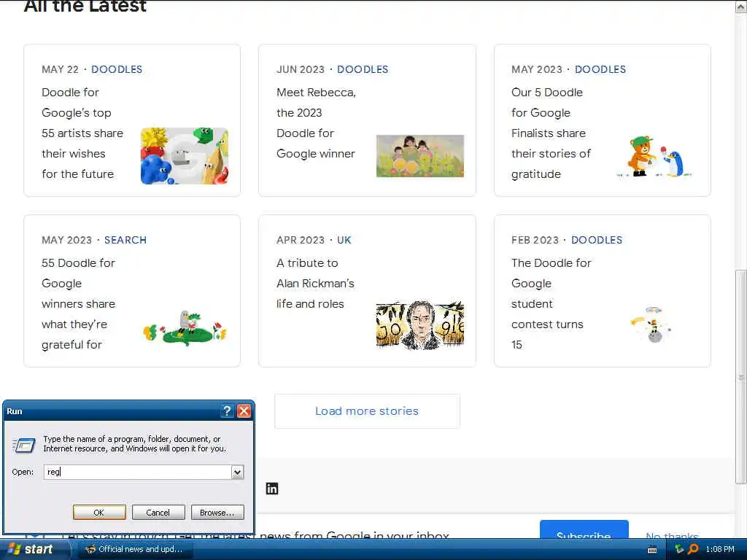Image resolution: width=747 pixels, height=560 pixels.
Task: Click the bear and penguin doodle thumbnail
Action: click(654, 156)
